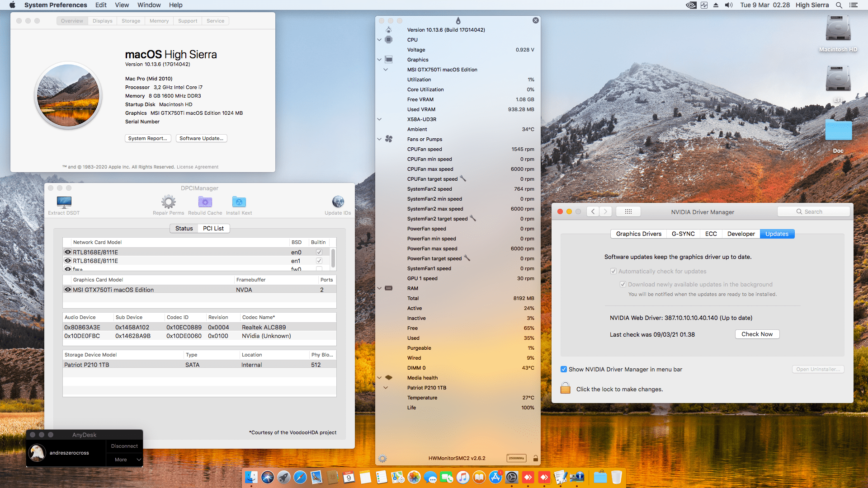Click the padlock icon in NVIDIA Driver Manager
868x488 pixels.
point(565,388)
